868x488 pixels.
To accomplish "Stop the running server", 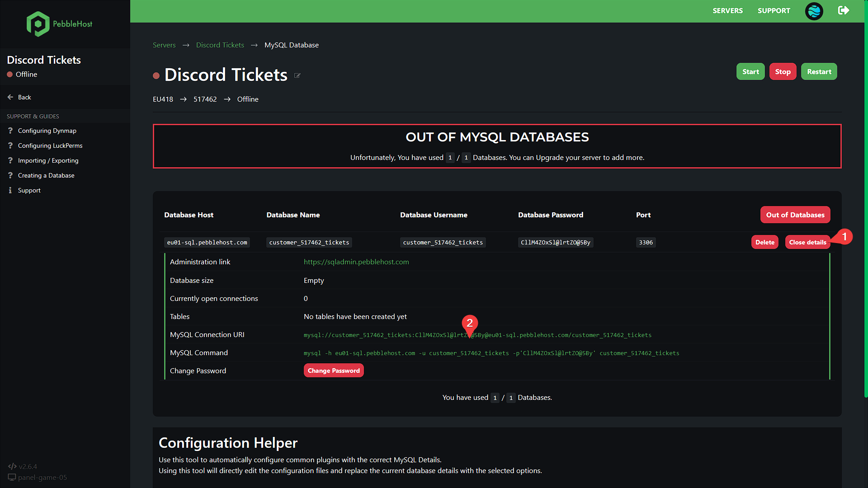I will point(783,71).
